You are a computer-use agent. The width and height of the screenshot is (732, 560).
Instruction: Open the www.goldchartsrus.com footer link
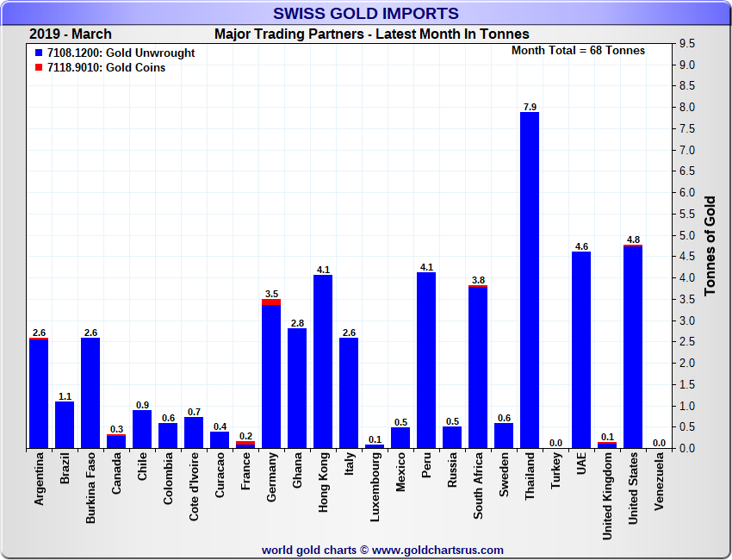pos(437,550)
